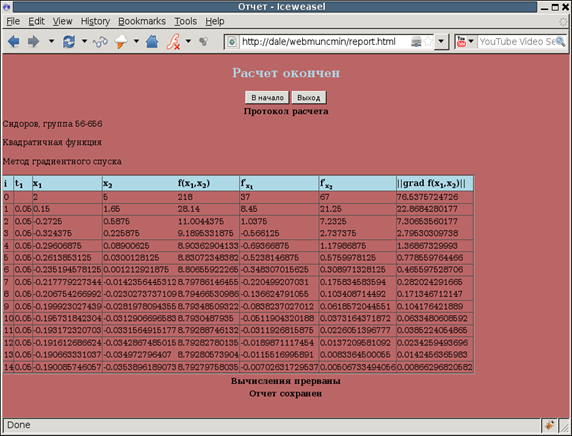Expand the address bar URL history dropdown

pos(441,42)
